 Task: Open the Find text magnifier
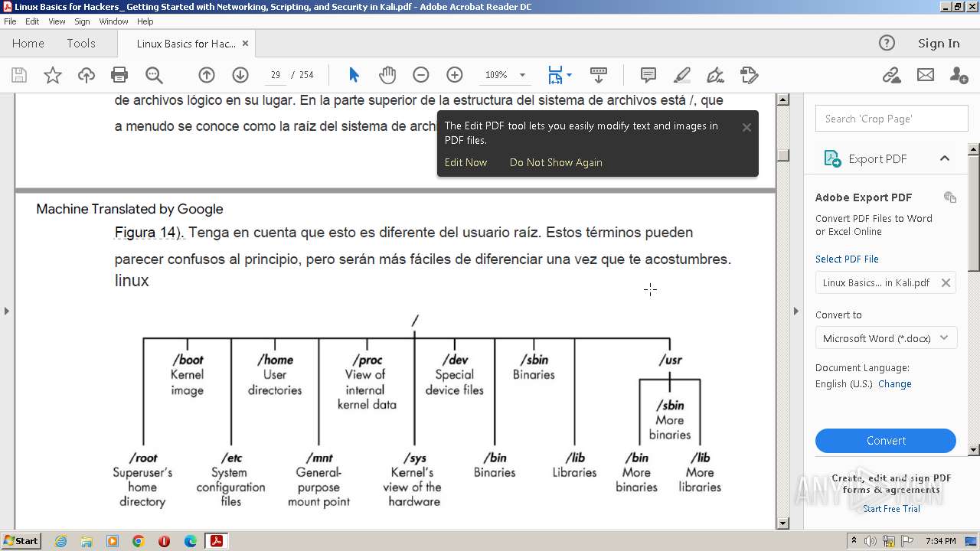(154, 75)
